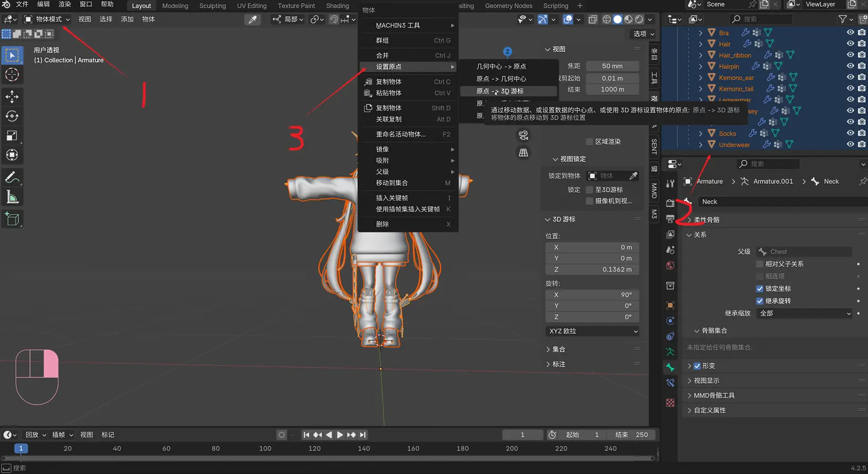The image size is (868, 474).
Task: Activate the Move tool
Action: [x=12, y=96]
